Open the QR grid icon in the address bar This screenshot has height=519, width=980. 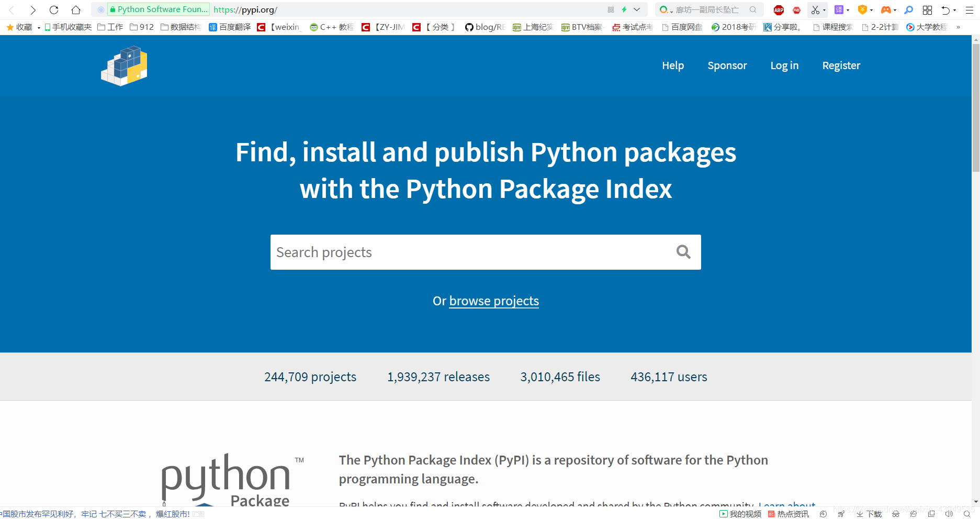click(x=611, y=9)
